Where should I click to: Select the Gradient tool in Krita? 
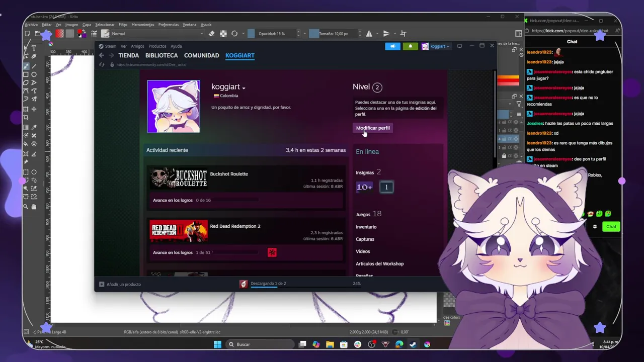click(26, 127)
